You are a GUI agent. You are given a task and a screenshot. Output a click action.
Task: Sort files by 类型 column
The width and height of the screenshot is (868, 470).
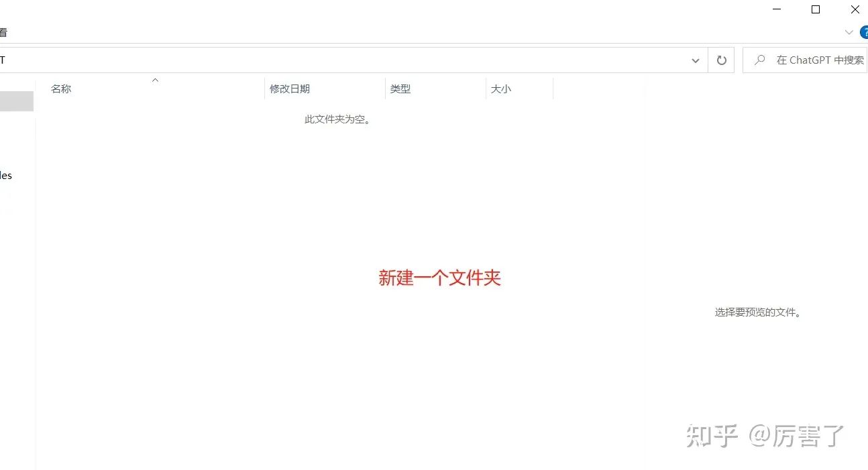[x=436, y=89]
